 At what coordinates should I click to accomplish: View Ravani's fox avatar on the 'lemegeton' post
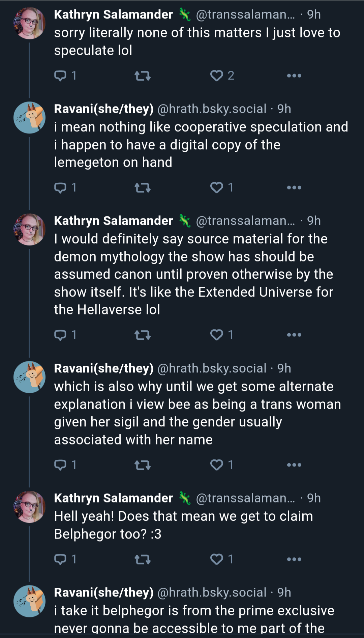[29, 118]
